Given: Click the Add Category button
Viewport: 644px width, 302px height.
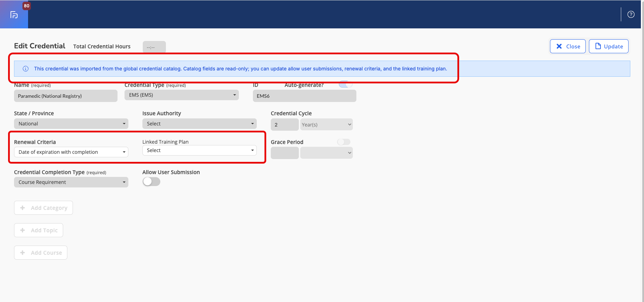Looking at the screenshot, I should (x=43, y=208).
